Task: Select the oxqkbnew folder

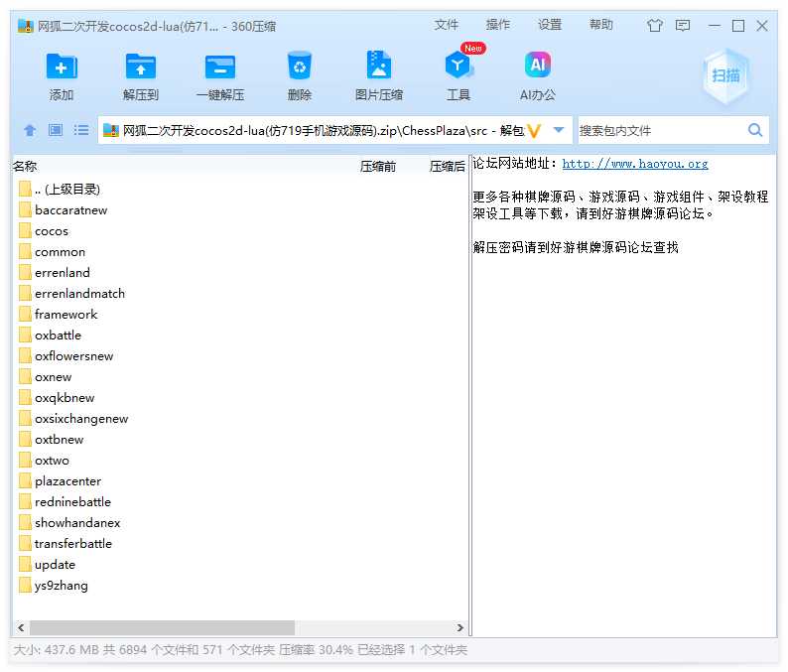Action: point(57,398)
